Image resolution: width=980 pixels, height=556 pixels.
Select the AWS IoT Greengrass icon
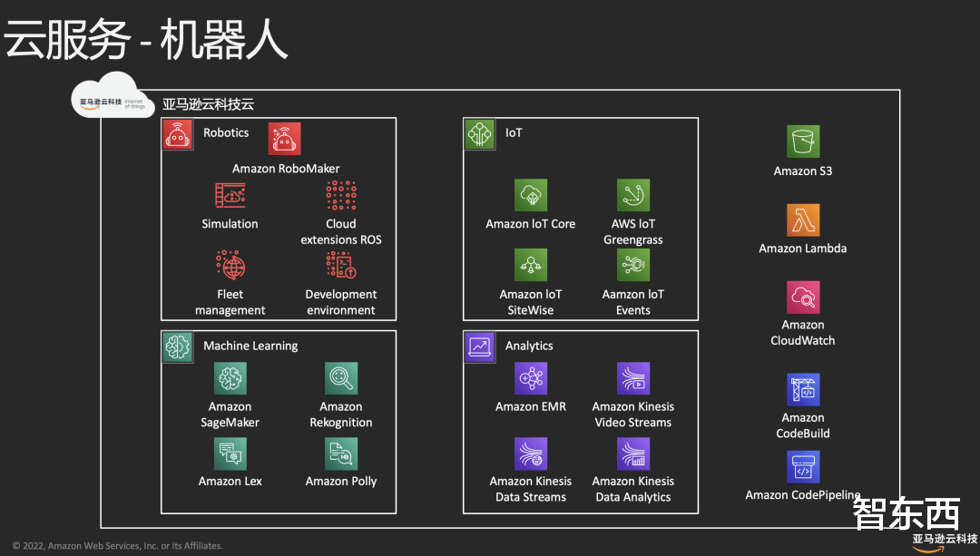[632, 195]
